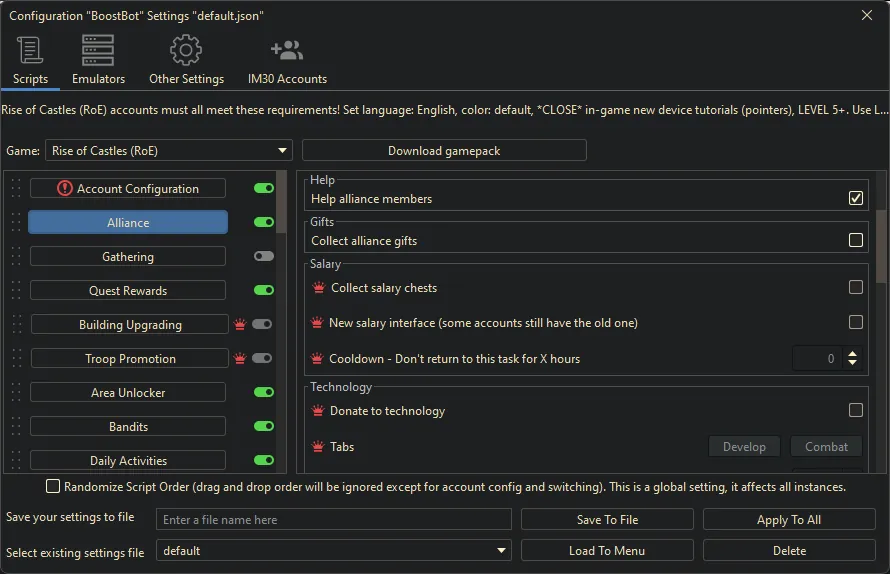This screenshot has width=890, height=574.
Task: Check Donate to technology
Action: point(855,410)
